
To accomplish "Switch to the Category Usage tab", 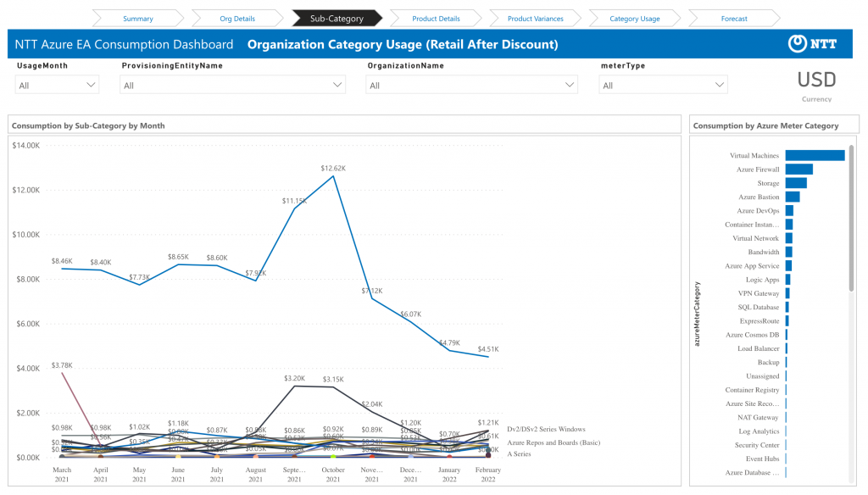I will [x=634, y=19].
